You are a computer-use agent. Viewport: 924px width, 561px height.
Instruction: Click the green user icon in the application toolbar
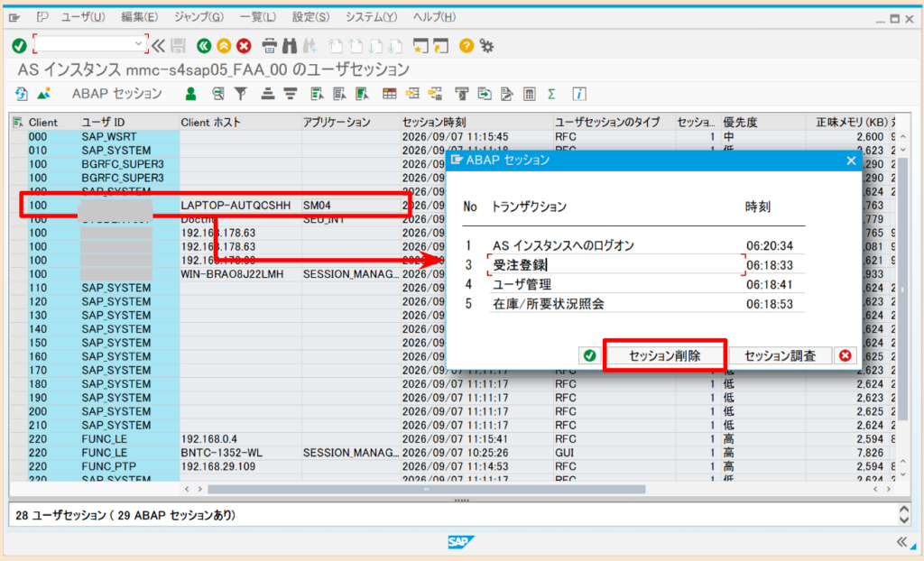pyautogui.click(x=190, y=94)
